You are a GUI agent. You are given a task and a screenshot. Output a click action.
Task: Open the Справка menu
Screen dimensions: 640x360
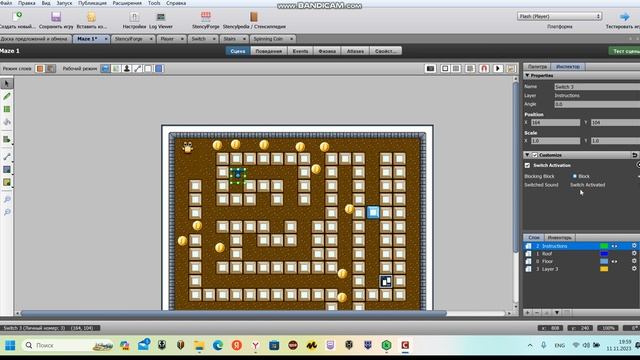[176, 3]
